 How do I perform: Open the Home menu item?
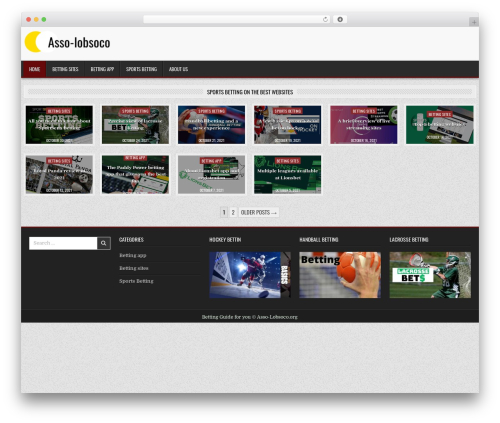[34, 69]
